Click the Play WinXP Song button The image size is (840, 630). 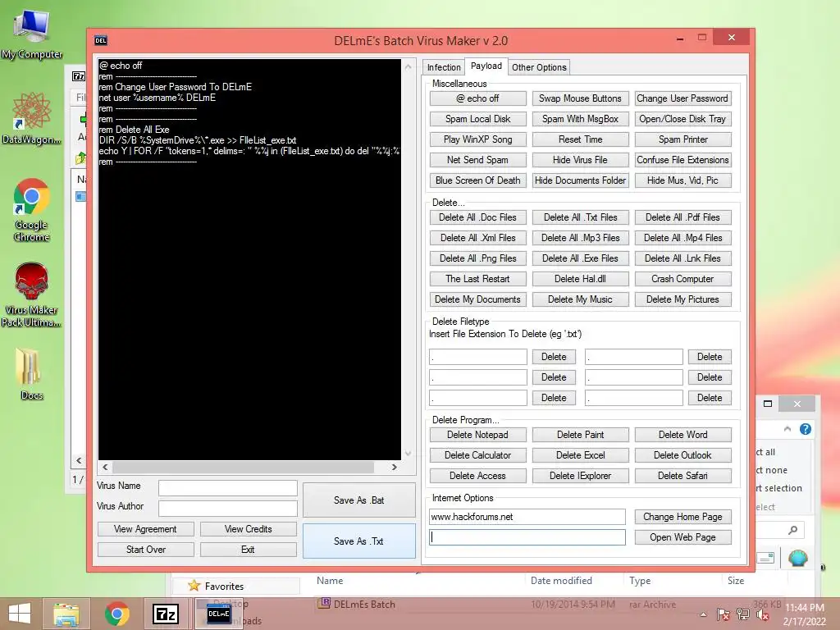click(x=478, y=139)
